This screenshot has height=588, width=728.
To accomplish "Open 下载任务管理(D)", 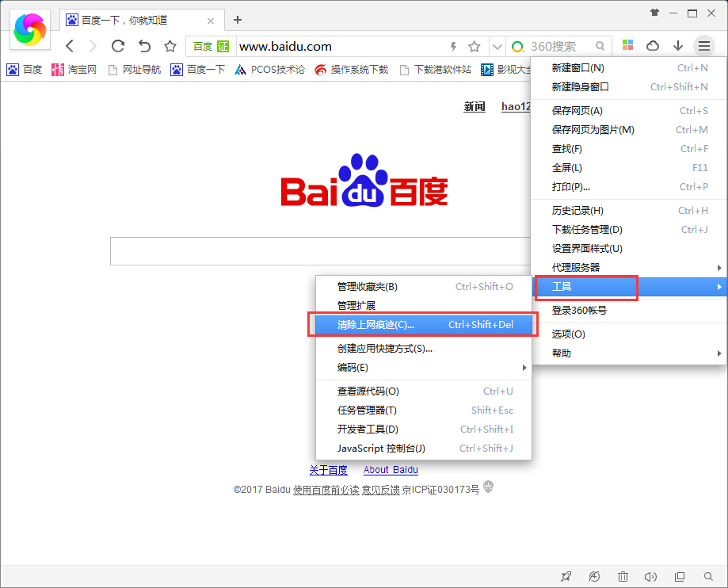I will (629, 230).
